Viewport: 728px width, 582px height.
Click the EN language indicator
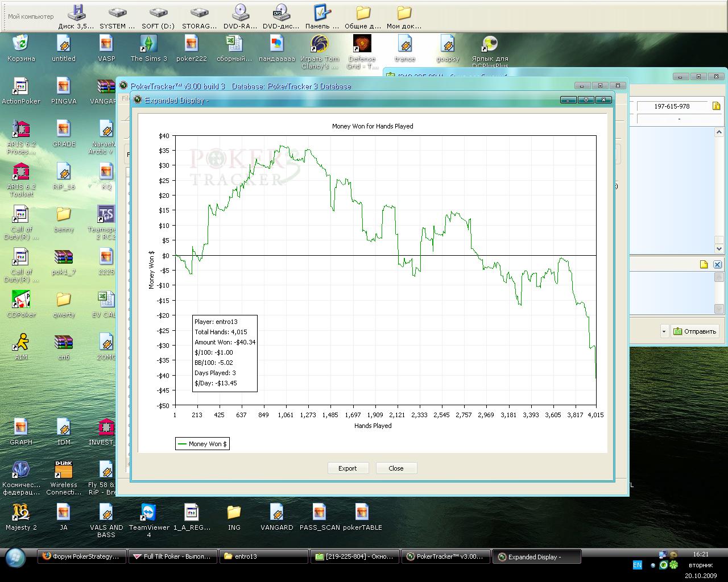[637, 565]
